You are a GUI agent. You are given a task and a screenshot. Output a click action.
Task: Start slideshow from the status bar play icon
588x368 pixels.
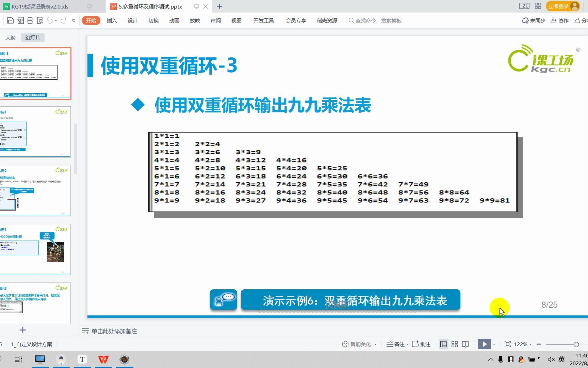pyautogui.click(x=484, y=344)
